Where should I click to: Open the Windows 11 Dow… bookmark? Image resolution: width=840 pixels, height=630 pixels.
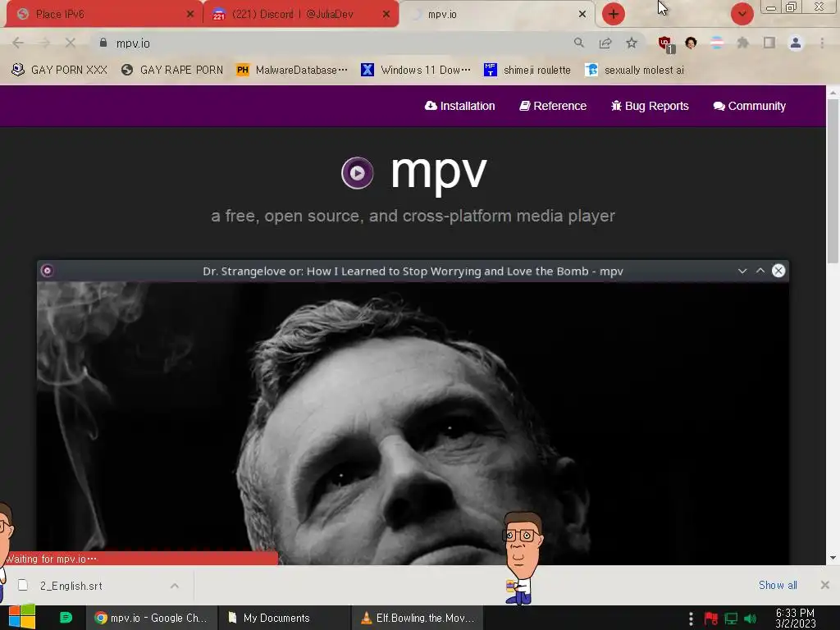click(x=416, y=70)
